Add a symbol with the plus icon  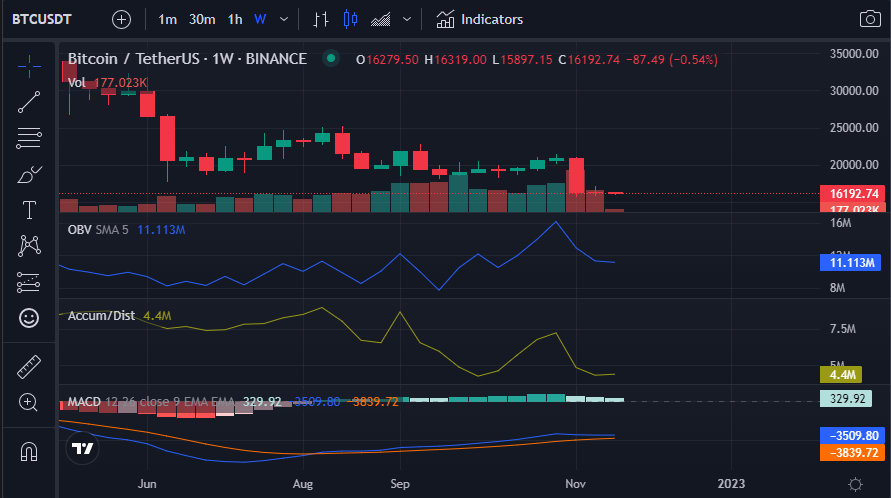[121, 20]
